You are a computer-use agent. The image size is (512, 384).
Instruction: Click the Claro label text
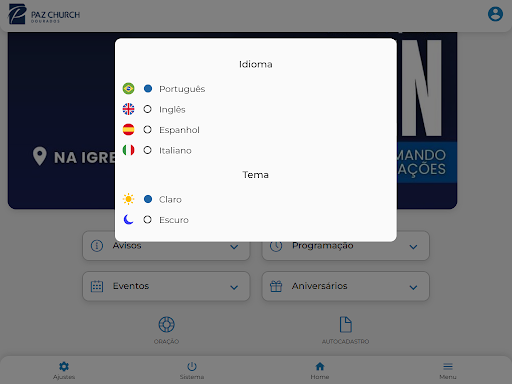click(170, 200)
